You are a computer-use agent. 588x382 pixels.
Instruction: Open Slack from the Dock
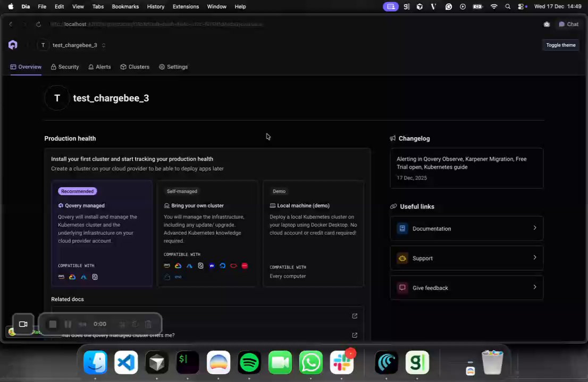tap(342, 362)
